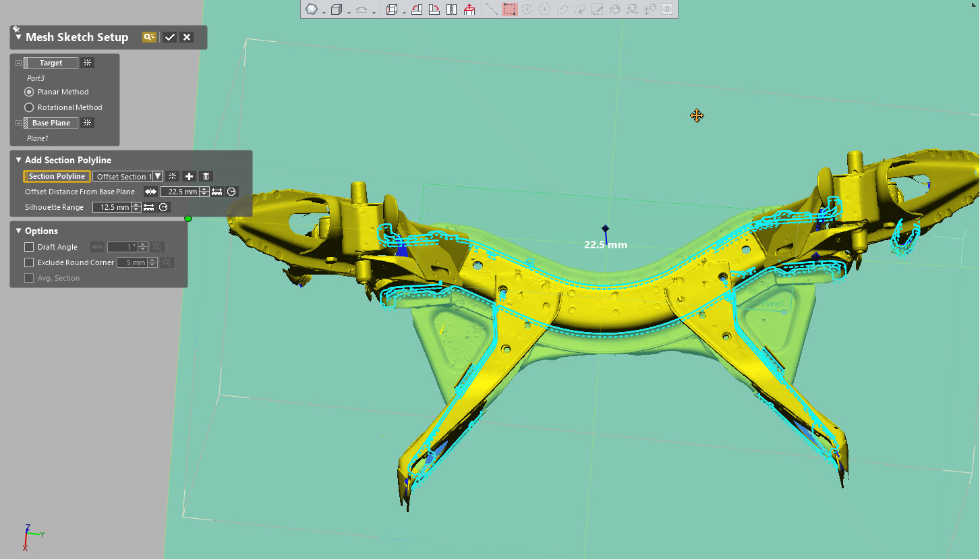The width and height of the screenshot is (980, 560).
Task: Click the body display cube icon
Action: (x=337, y=9)
